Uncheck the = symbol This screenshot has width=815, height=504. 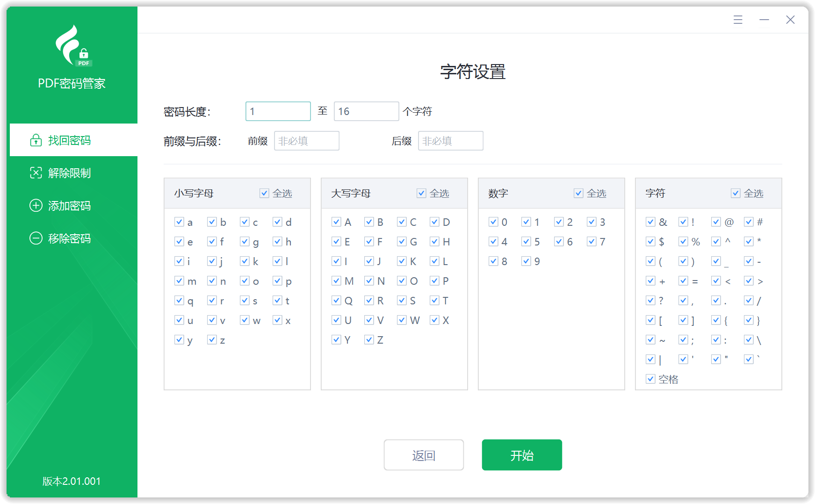683,281
